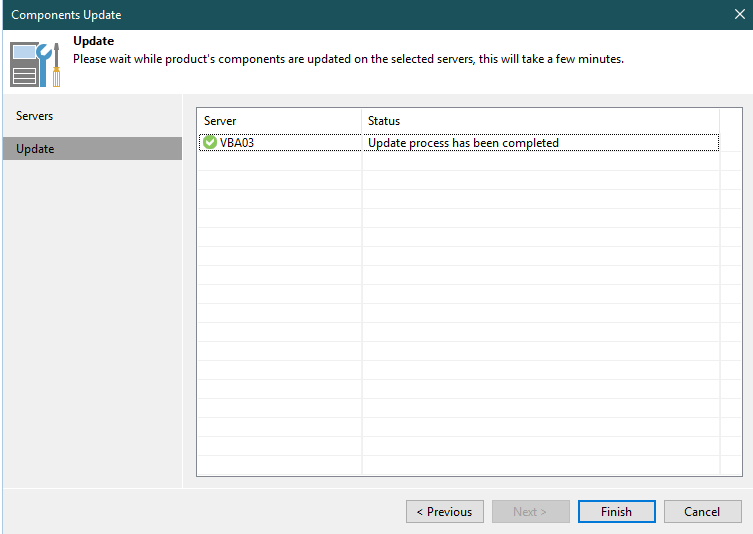
Task: Click the greyed-out Next button
Action: 530,512
